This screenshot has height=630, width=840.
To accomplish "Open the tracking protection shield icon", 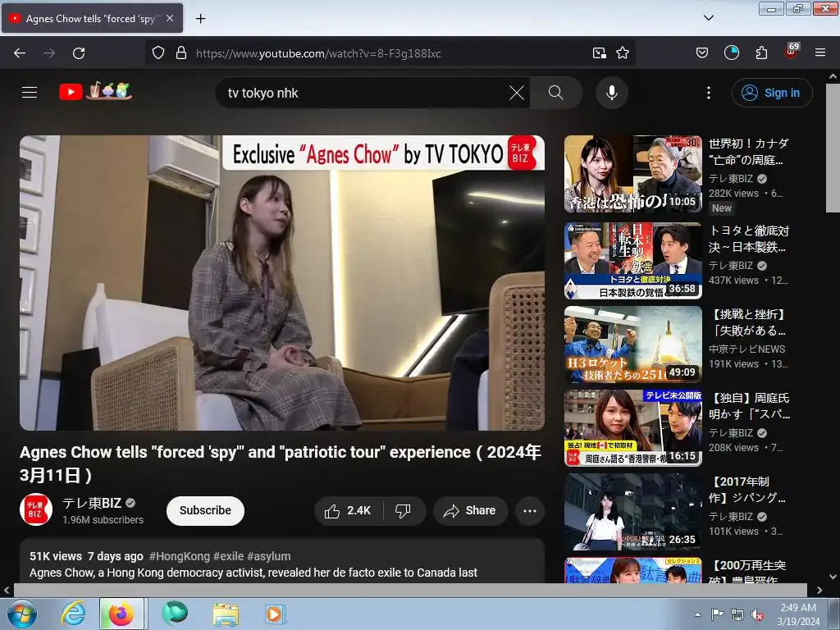I will [158, 52].
